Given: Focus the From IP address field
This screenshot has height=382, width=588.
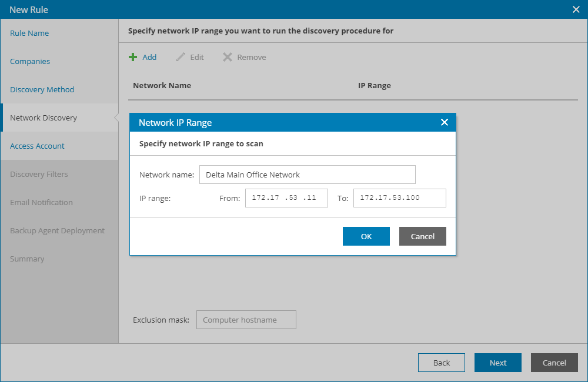Looking at the screenshot, I should pyautogui.click(x=286, y=198).
